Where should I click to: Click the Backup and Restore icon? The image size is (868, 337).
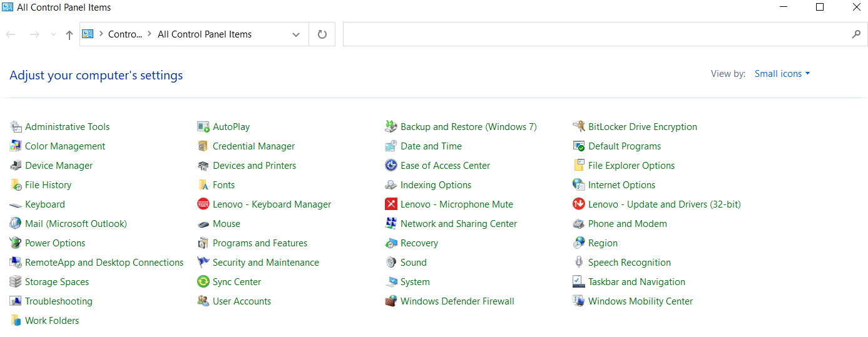pyautogui.click(x=391, y=127)
